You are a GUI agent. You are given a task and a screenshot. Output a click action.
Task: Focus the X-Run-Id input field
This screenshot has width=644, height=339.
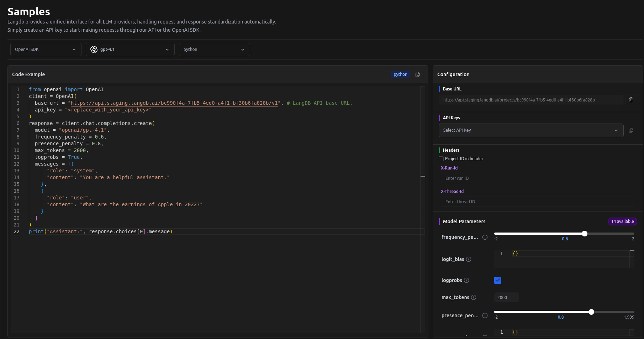pyautogui.click(x=537, y=178)
